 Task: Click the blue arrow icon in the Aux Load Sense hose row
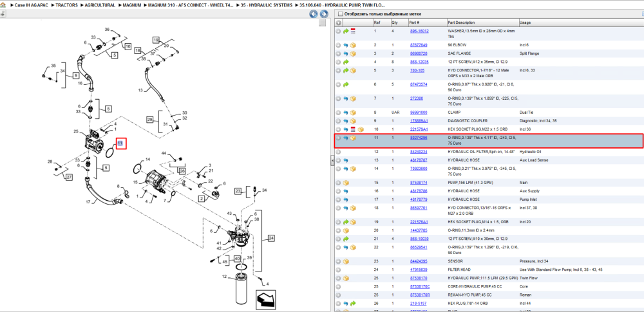coord(345,160)
